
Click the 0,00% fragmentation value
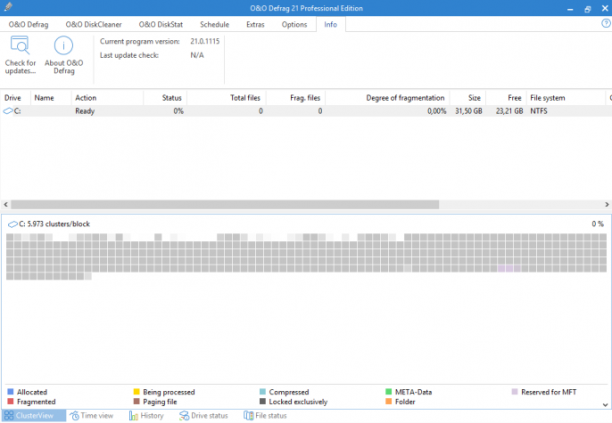point(436,111)
